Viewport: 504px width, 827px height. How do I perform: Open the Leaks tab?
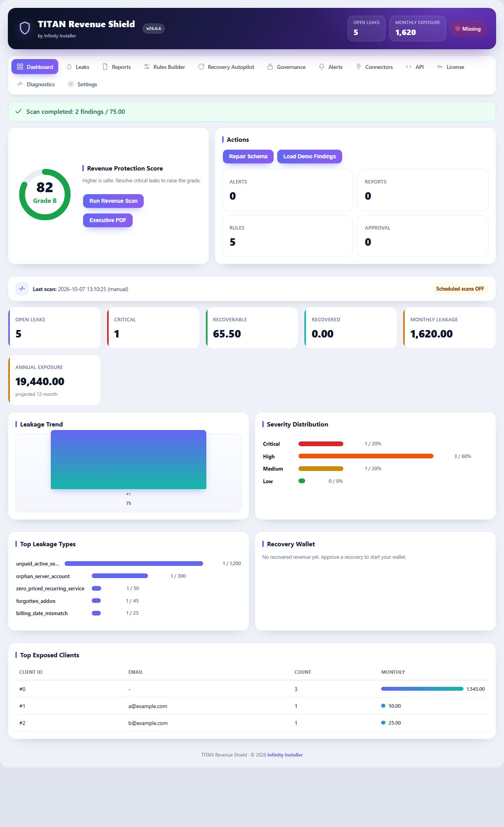click(x=78, y=67)
